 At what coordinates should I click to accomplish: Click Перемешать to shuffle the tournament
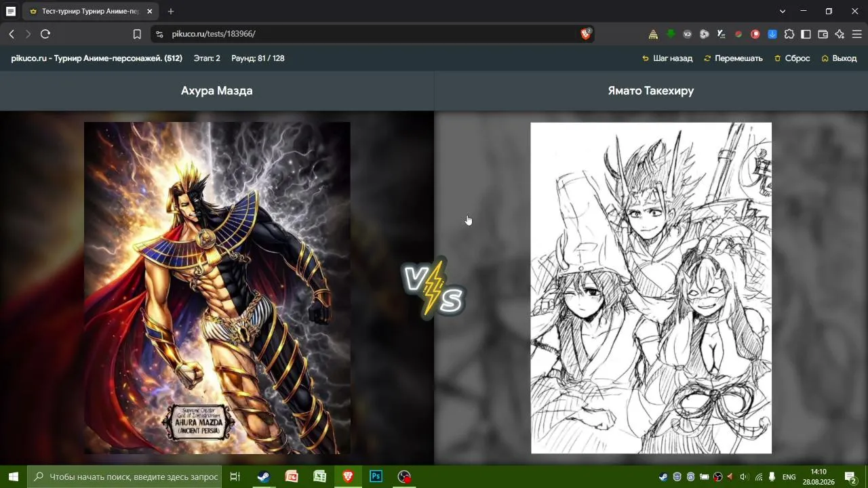pos(733,58)
